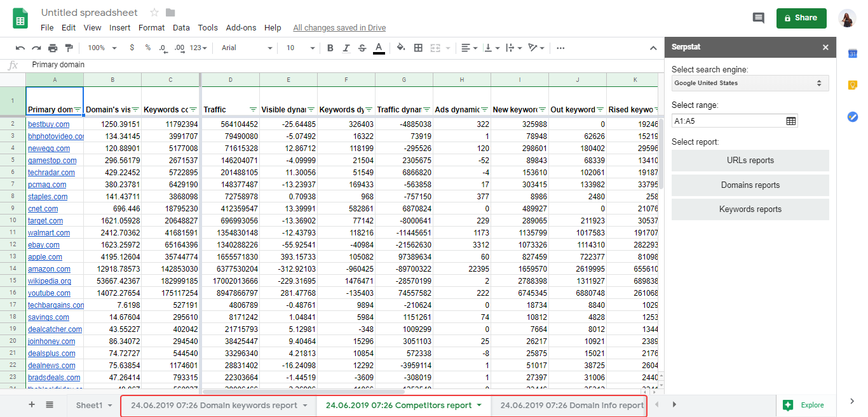The width and height of the screenshot is (868, 417).
Task: Open the Google Keep side panel icon
Action: point(853,85)
